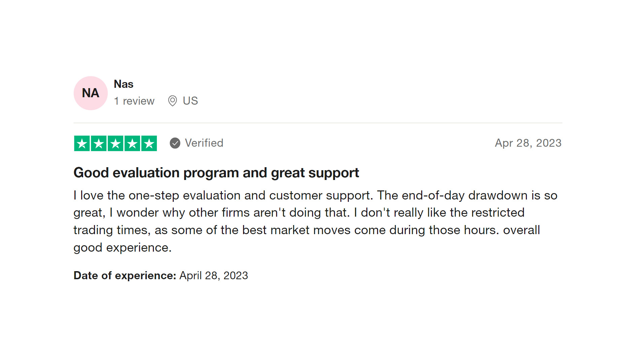
Task: Open the Nas reviewer profile name
Action: click(x=124, y=84)
